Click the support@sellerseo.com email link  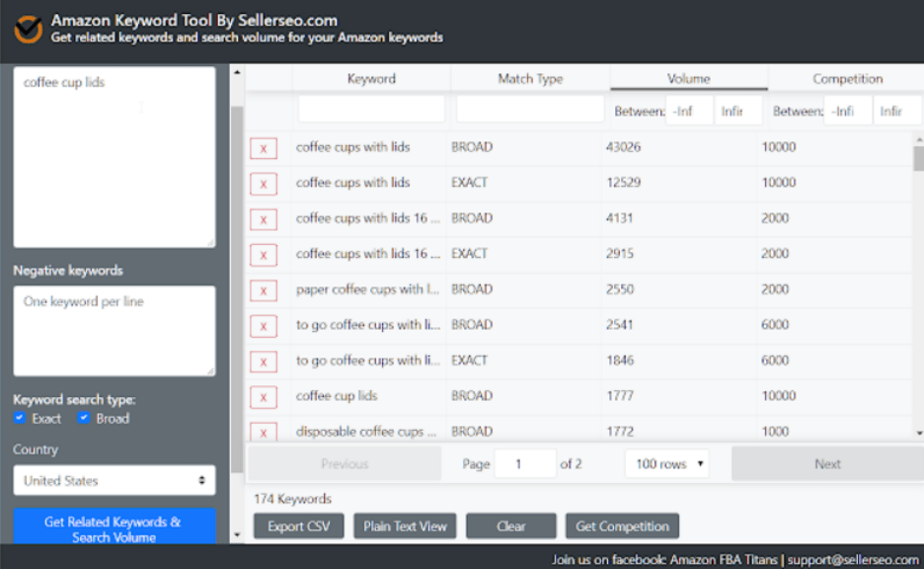coord(853,559)
